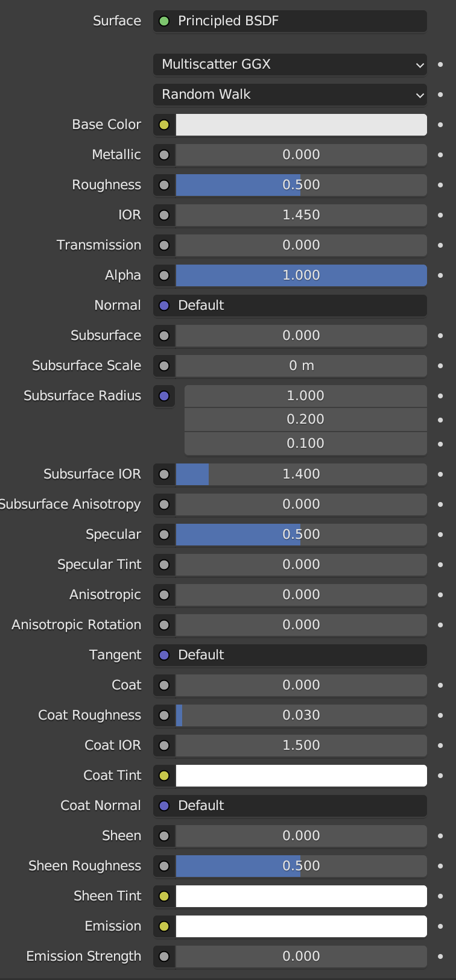Open the Sheen Tint color swatch
This screenshot has height=980, width=456.
(302, 896)
